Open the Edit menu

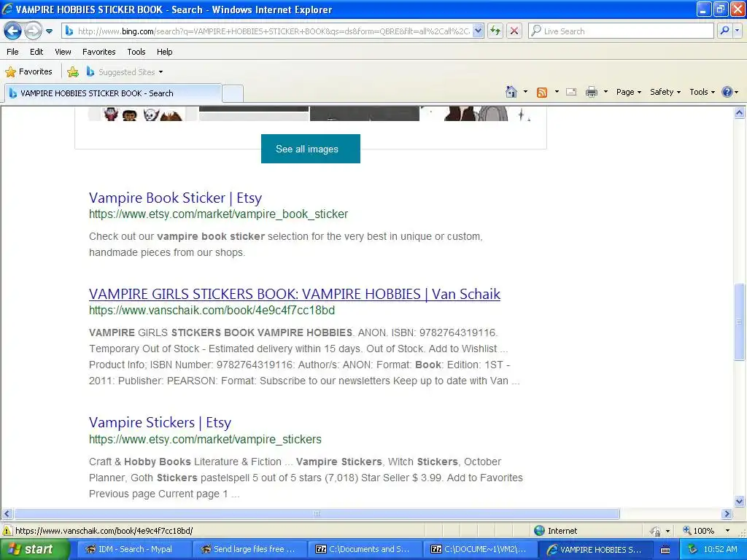(x=36, y=52)
